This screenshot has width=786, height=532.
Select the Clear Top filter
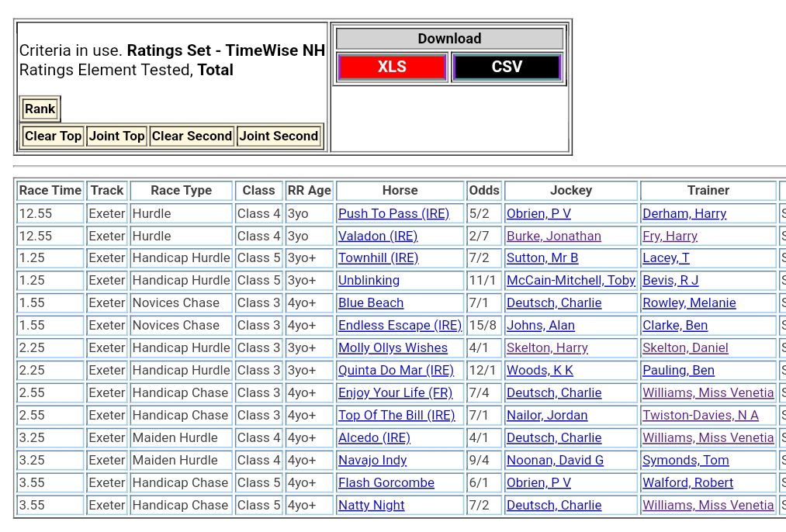tap(53, 136)
